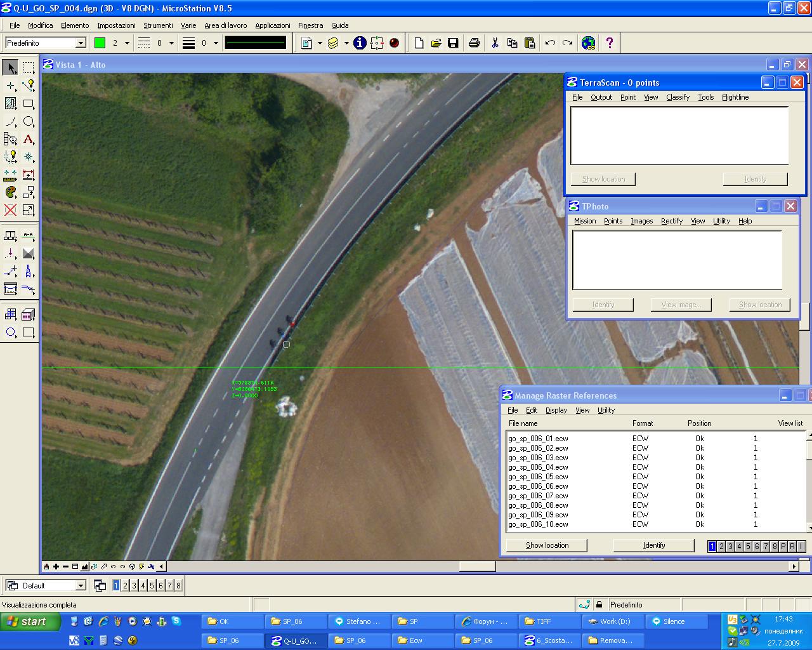The height and width of the screenshot is (650, 812).
Task: Click the green active color swatch
Action: [100, 43]
